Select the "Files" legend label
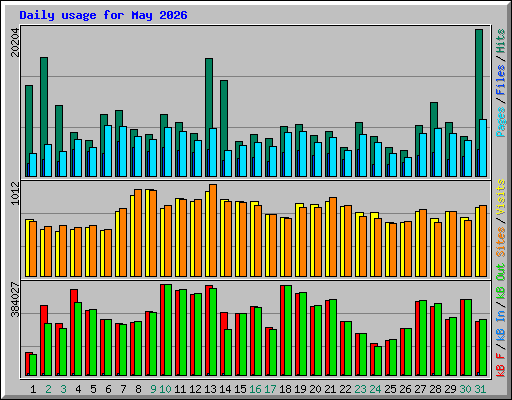This screenshot has height=400, width=512. pos(501,79)
